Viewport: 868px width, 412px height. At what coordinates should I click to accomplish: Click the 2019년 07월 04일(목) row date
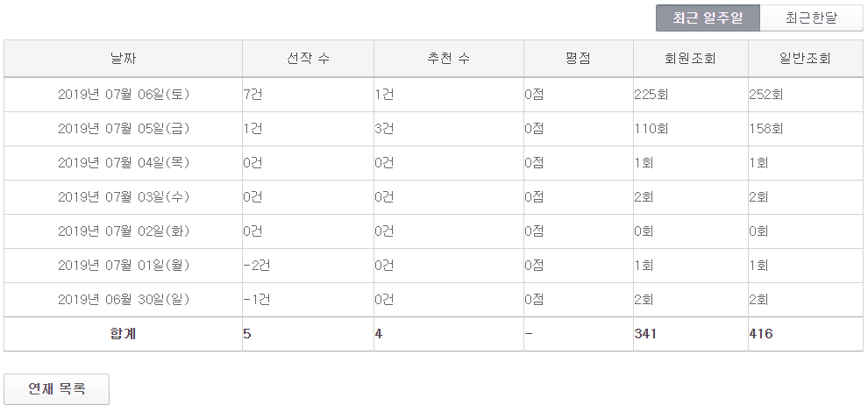tap(124, 163)
